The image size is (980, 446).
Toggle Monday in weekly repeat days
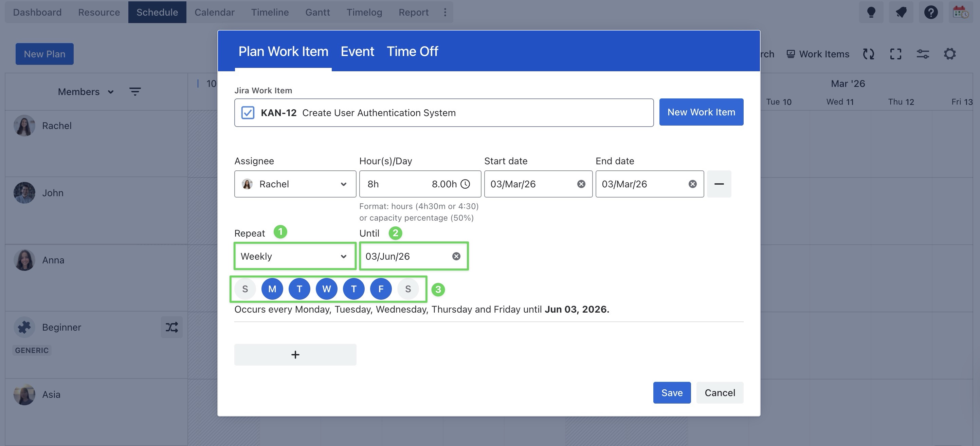[x=272, y=289]
